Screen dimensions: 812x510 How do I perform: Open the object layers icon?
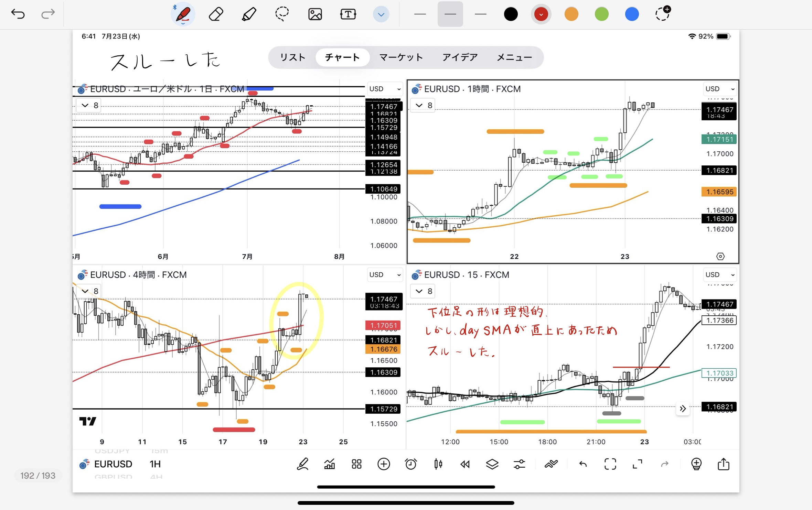[492, 464]
